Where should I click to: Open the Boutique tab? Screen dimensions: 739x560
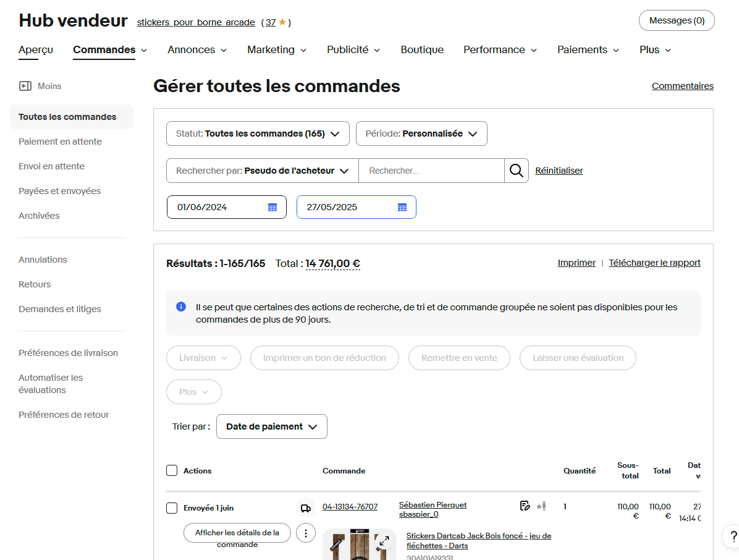[x=422, y=50]
